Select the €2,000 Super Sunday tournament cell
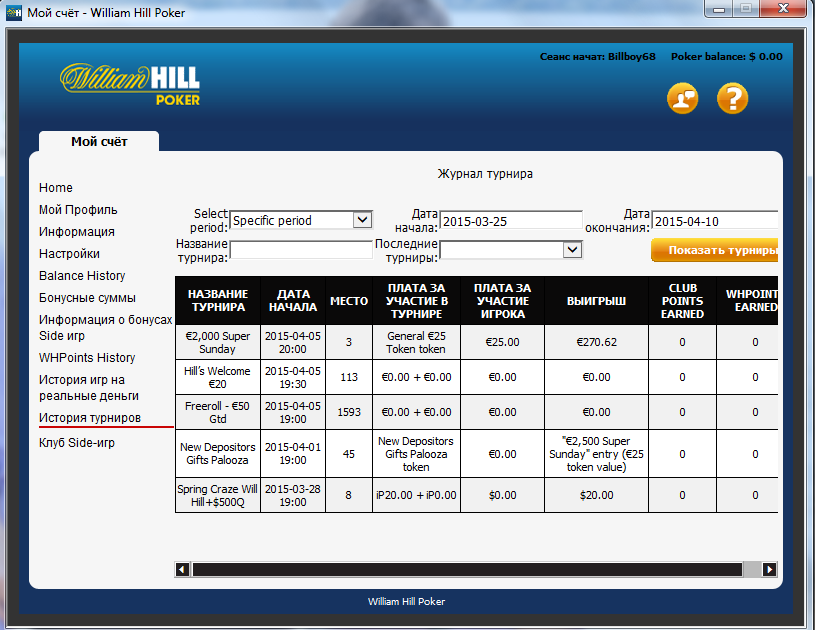Viewport: 815px width, 630px height. [218, 342]
